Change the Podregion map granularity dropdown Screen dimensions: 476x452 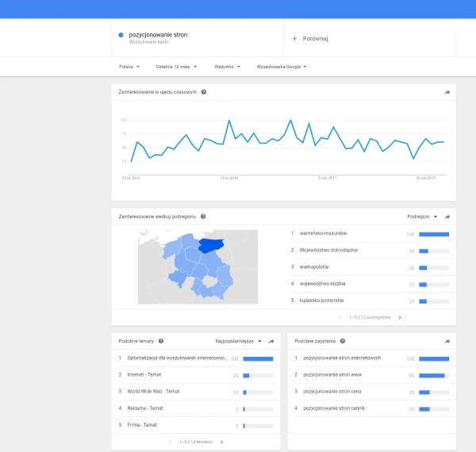422,216
